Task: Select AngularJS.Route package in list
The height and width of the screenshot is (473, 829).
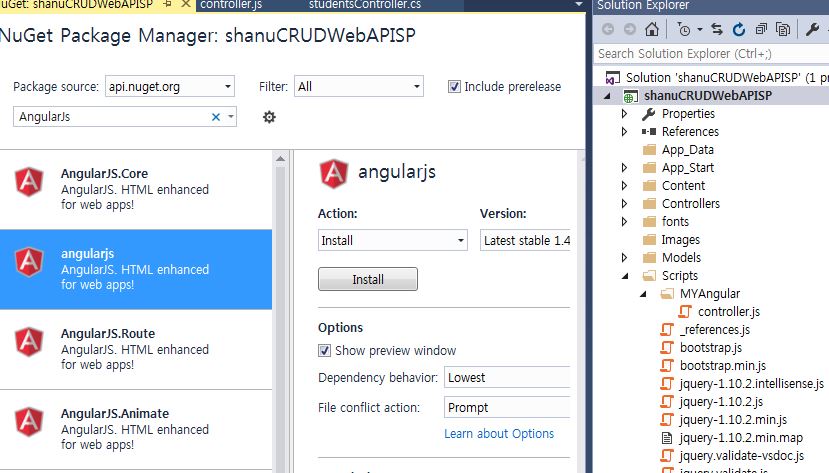Action: click(136, 349)
